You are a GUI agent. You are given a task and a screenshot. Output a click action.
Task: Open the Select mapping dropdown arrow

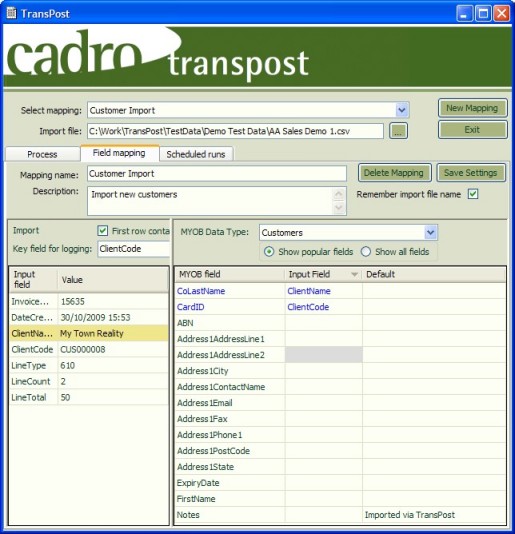[x=402, y=110]
